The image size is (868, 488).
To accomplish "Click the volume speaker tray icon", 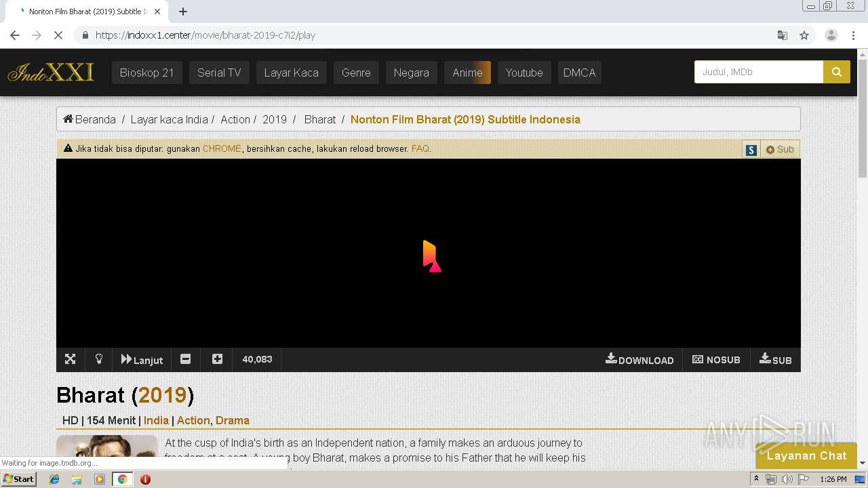I will point(787,479).
